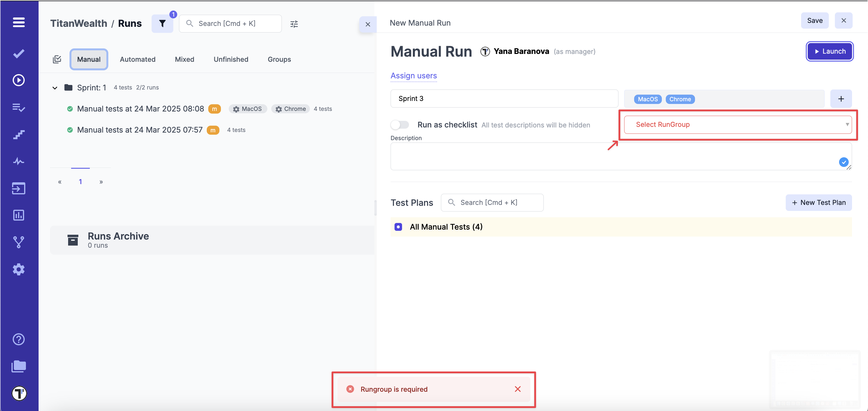Open the Runs play icon in sidebar
This screenshot has height=411, width=868.
click(18, 80)
